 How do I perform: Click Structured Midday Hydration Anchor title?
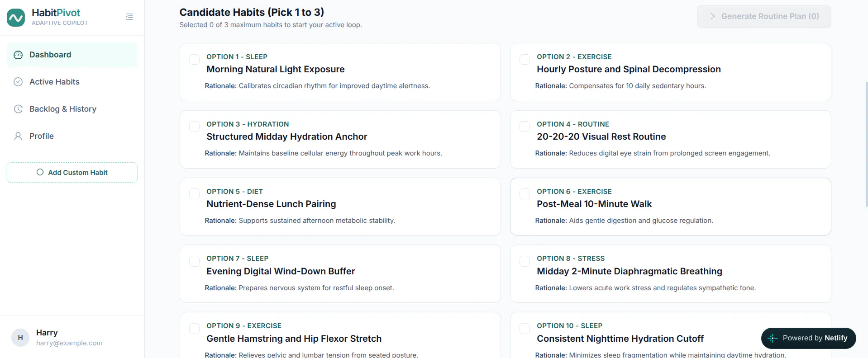coord(287,137)
